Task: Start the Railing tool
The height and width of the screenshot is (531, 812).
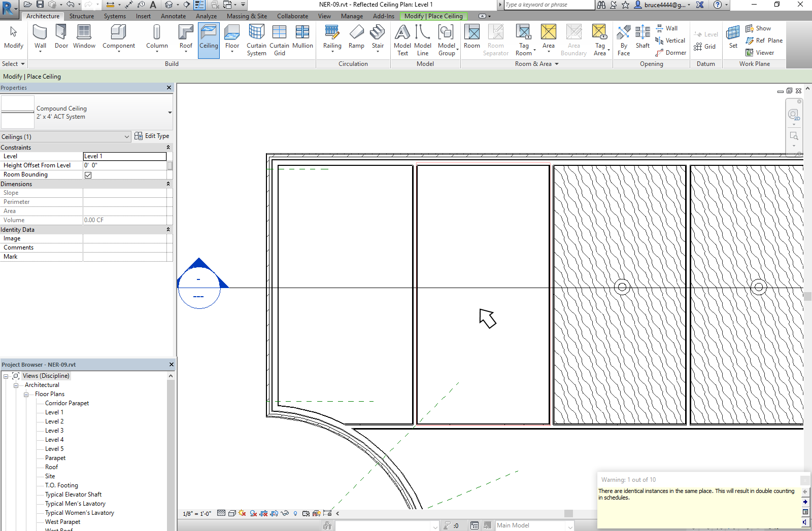Action: pyautogui.click(x=332, y=38)
